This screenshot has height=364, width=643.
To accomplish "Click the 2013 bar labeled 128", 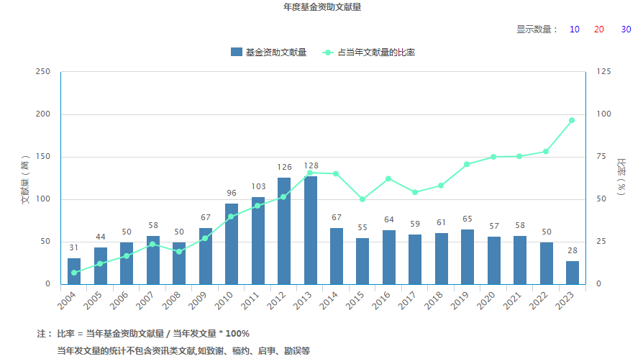I will (311, 230).
